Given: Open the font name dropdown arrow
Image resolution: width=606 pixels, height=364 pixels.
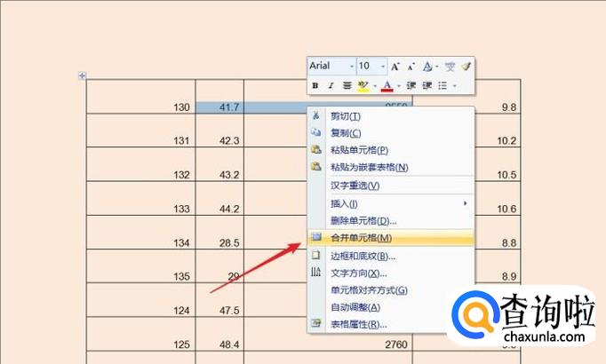Looking at the screenshot, I should pos(352,67).
